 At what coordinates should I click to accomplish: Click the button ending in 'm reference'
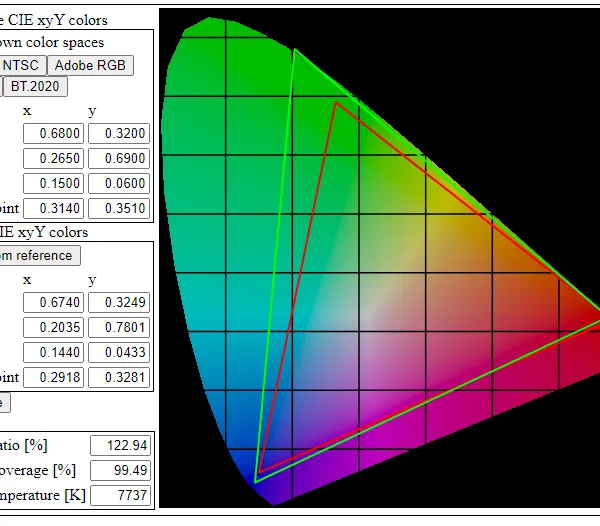point(39,256)
